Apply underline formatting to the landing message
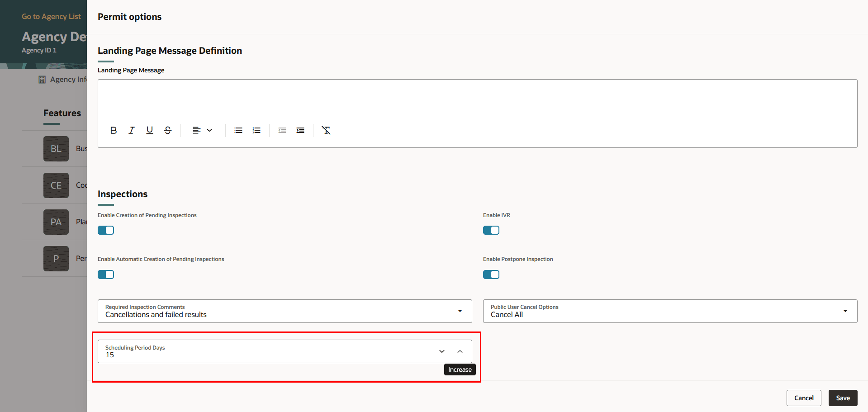Viewport: 868px width, 412px height. (x=149, y=130)
